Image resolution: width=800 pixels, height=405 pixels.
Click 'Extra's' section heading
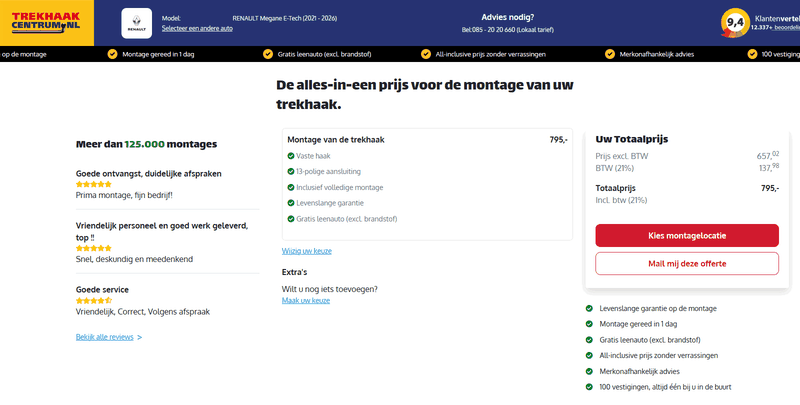294,272
